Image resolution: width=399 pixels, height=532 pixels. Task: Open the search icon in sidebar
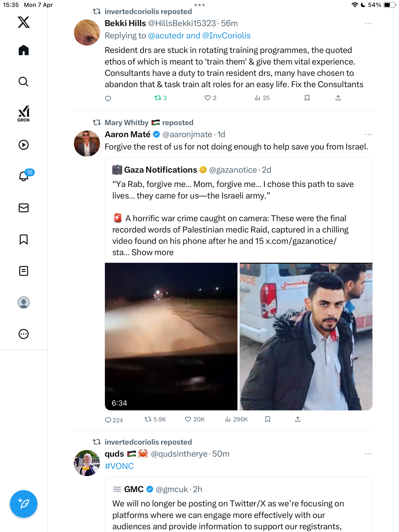coord(24,82)
